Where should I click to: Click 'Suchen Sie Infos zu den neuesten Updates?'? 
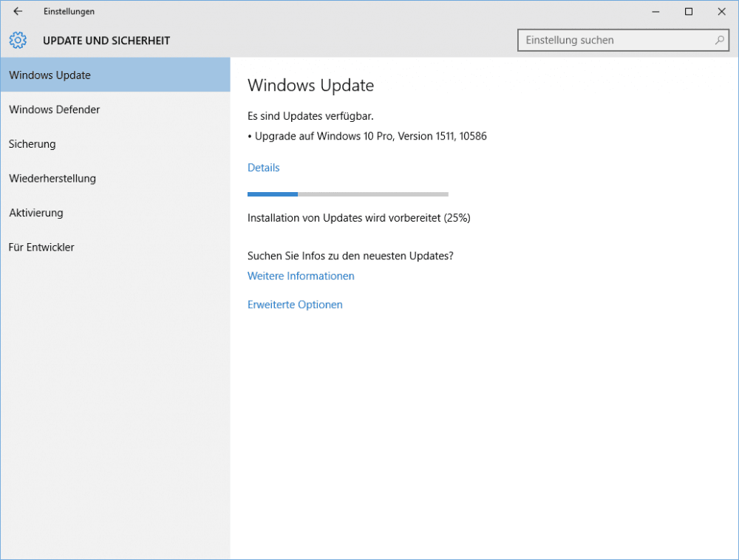pyautogui.click(x=350, y=256)
